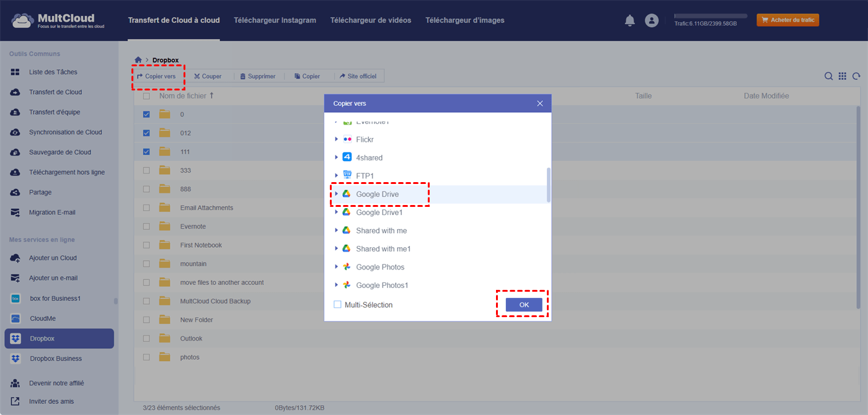This screenshot has width=868, height=415.
Task: Check folder 333 checkbox
Action: 146,170
